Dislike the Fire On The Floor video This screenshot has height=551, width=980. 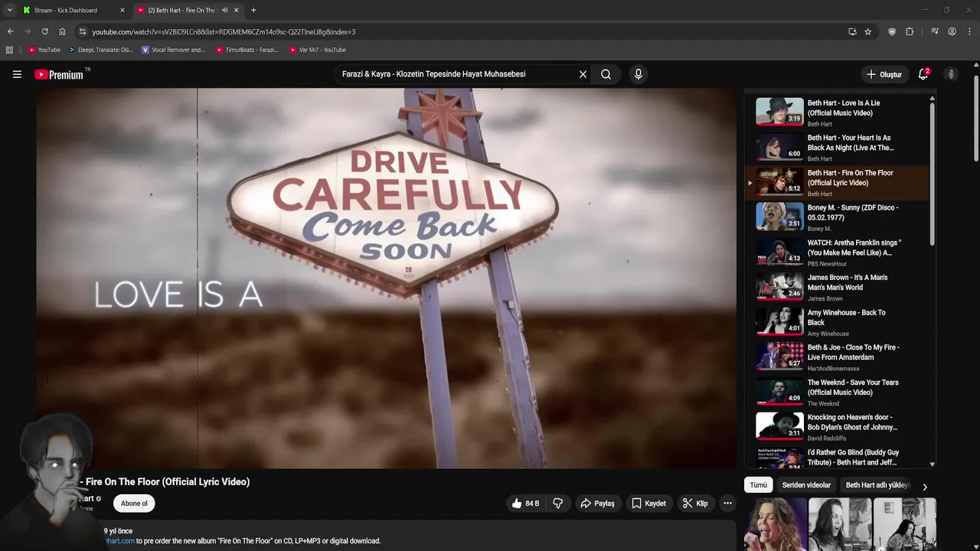pyautogui.click(x=558, y=504)
